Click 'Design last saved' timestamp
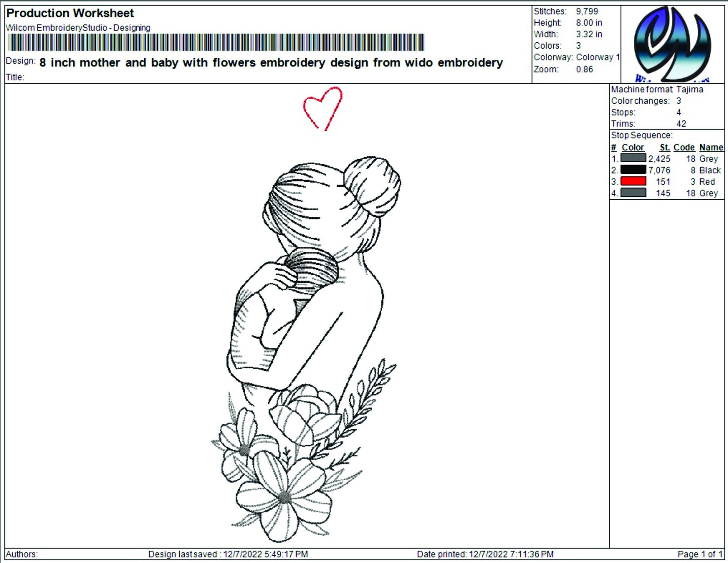The image size is (728, 563). [x=228, y=554]
